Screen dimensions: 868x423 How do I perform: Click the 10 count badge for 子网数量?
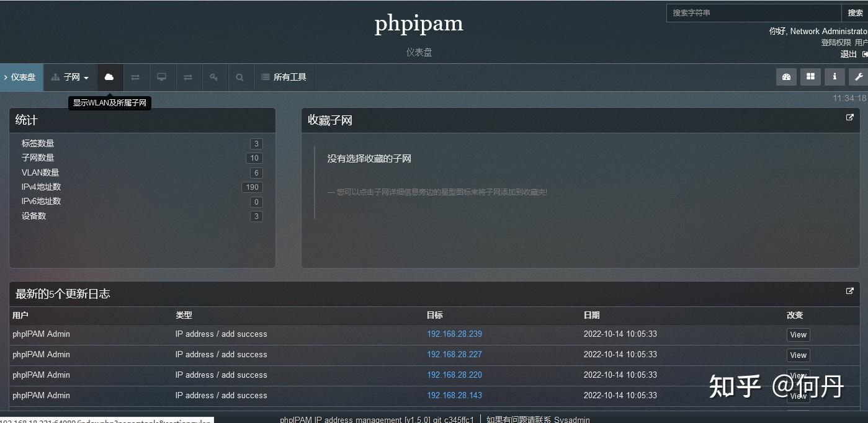(254, 158)
